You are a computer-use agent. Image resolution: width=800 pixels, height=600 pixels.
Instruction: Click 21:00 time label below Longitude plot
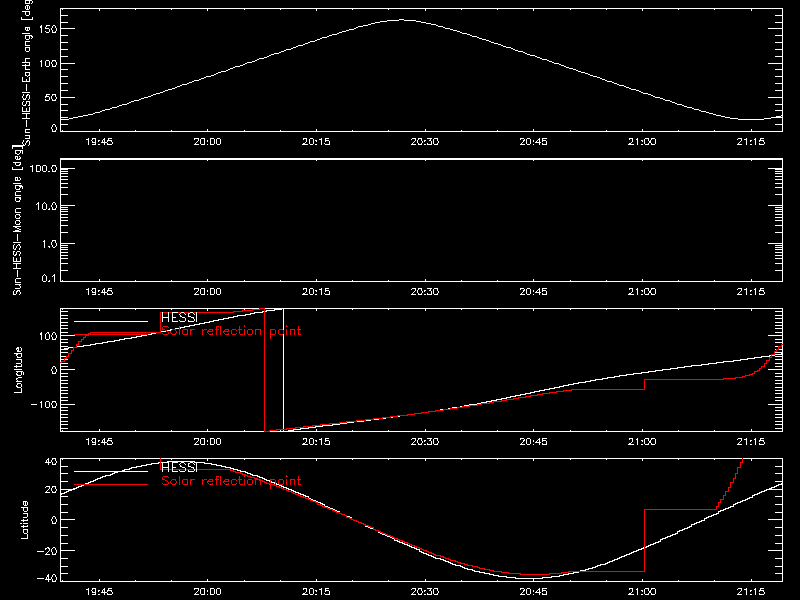tap(642, 441)
